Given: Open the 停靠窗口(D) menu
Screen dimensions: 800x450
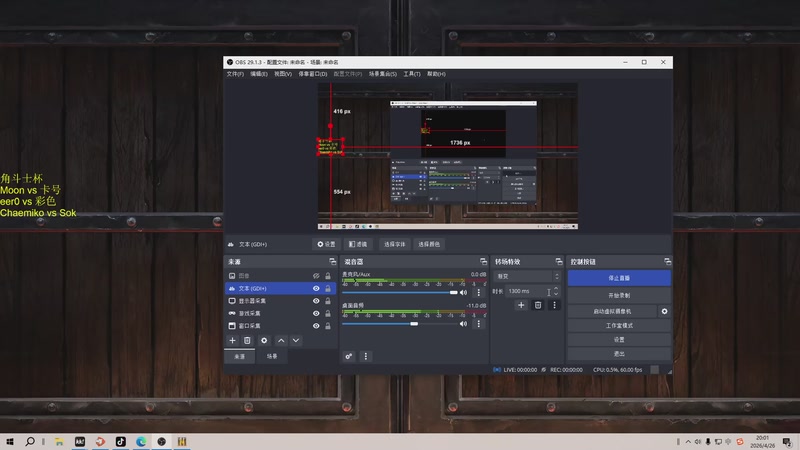Looking at the screenshot, I should [x=313, y=74].
